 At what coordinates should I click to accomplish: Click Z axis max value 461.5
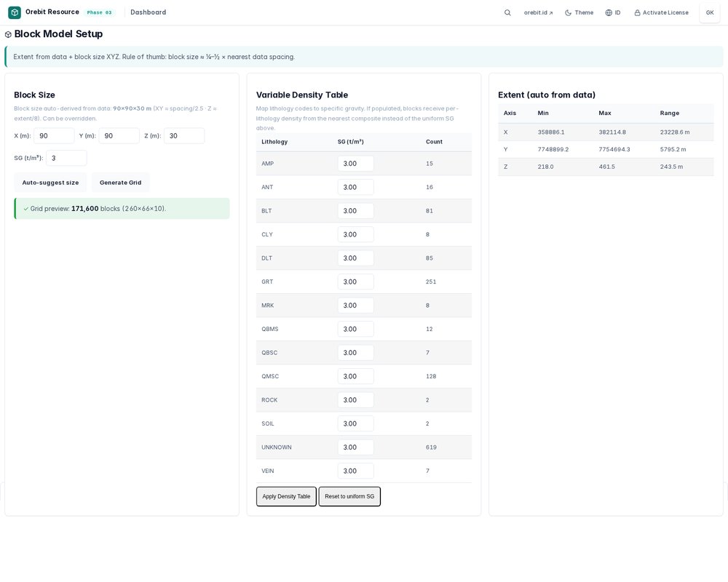coord(607,167)
